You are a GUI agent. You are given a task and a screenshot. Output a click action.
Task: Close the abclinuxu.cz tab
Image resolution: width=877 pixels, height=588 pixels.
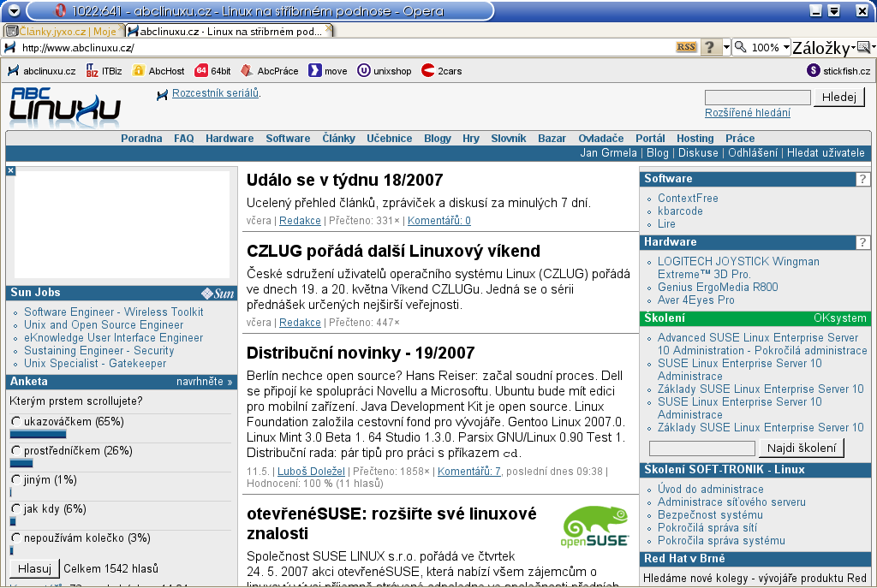[x=328, y=28]
